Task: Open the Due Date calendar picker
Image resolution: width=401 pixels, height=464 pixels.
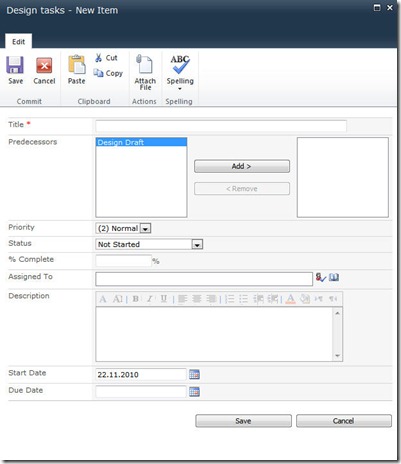Action: point(194,392)
